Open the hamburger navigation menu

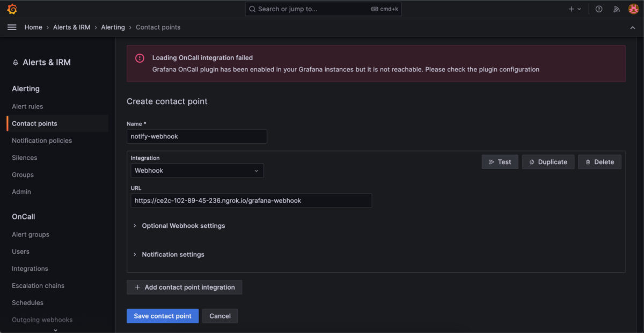tap(12, 27)
